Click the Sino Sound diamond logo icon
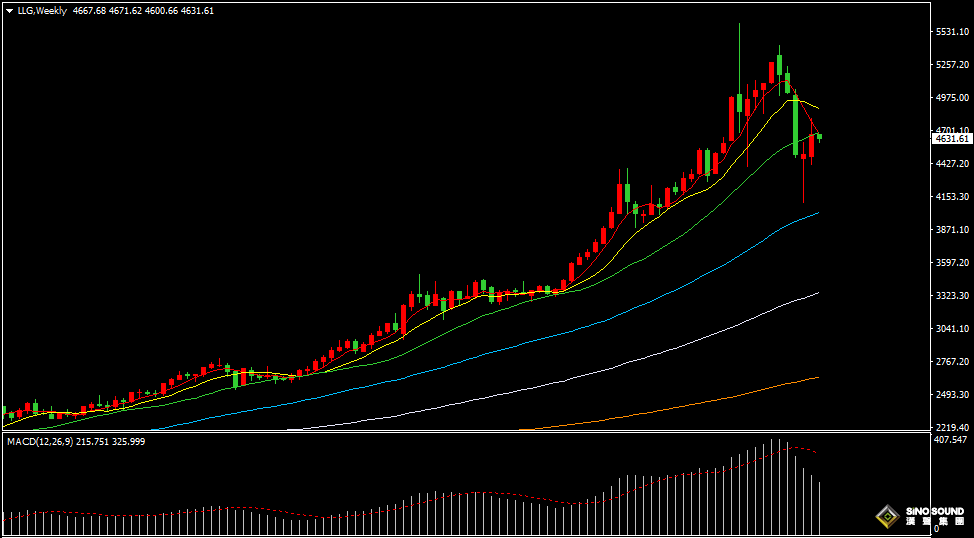Image resolution: width=974 pixels, height=538 pixels. point(885,516)
